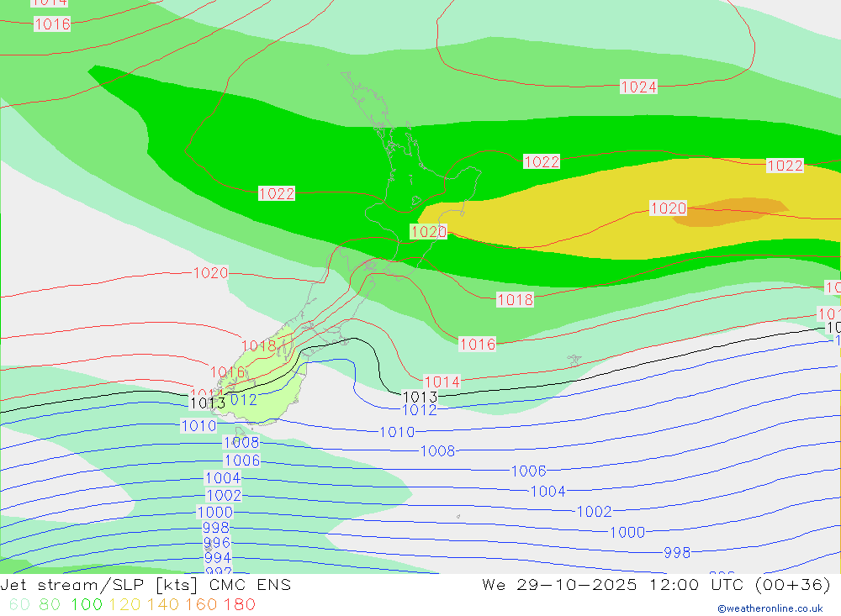This screenshot has width=841, height=616.
Task: Click the boxed 1006 label below South Island
Action: (242, 460)
